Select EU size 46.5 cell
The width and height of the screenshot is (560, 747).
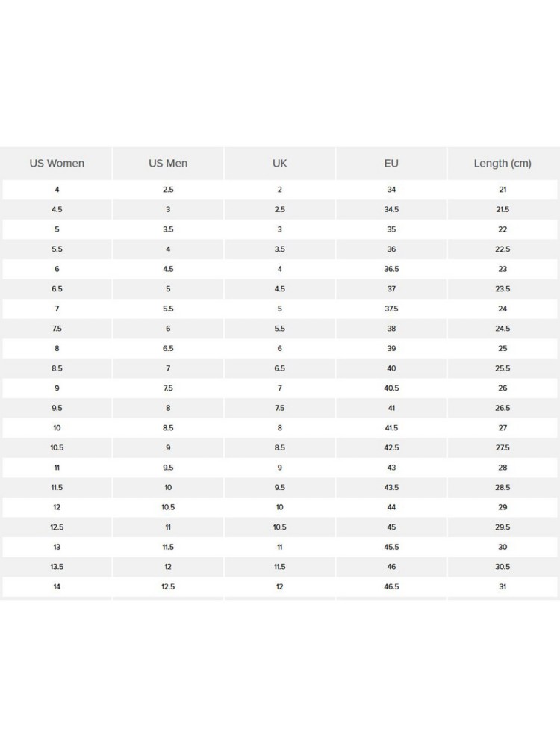pyautogui.click(x=391, y=586)
